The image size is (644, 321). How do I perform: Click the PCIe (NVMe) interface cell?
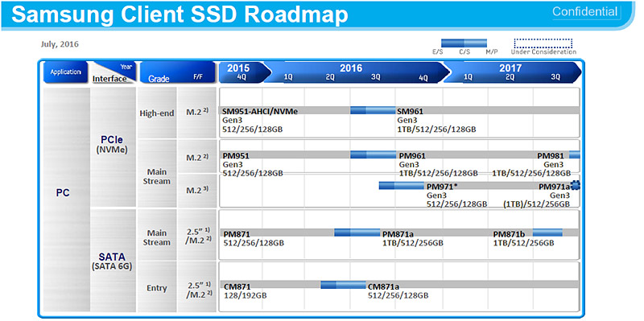click(113, 147)
